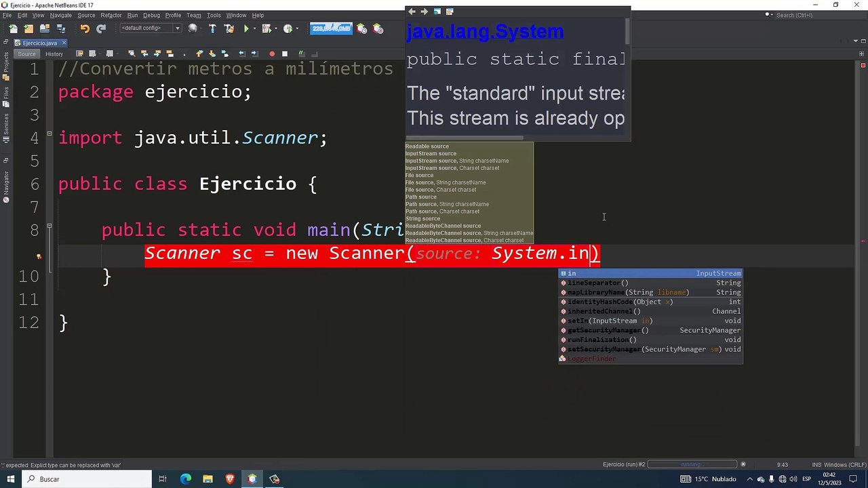Viewport: 868px width, 488px height.
Task: Open the quick search magnifier dropdown
Action: (x=770, y=15)
